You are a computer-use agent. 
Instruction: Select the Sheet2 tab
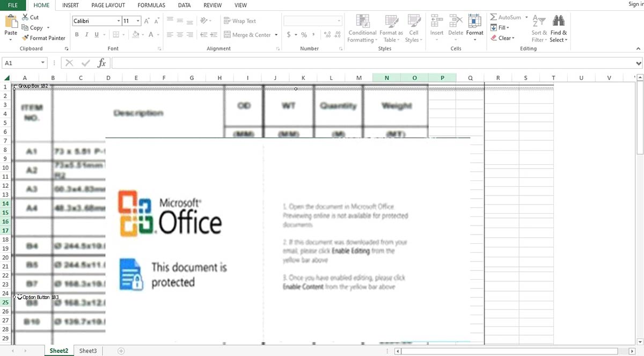click(59, 351)
